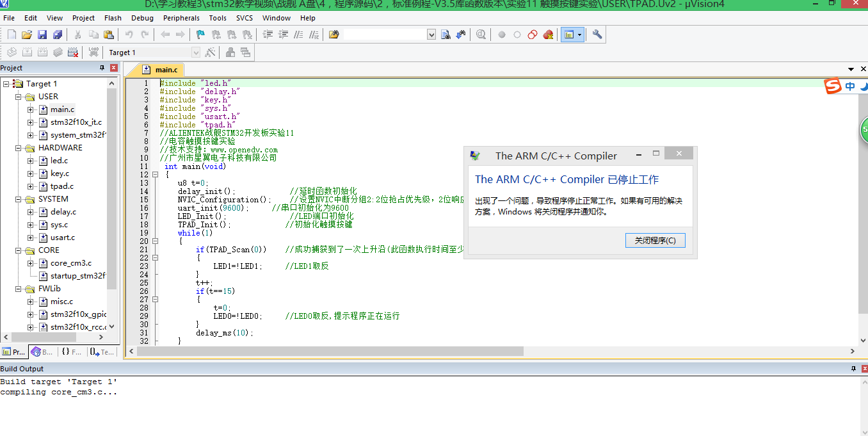The height and width of the screenshot is (436, 868).
Task: Open the Peripherals menu
Action: 181,18
